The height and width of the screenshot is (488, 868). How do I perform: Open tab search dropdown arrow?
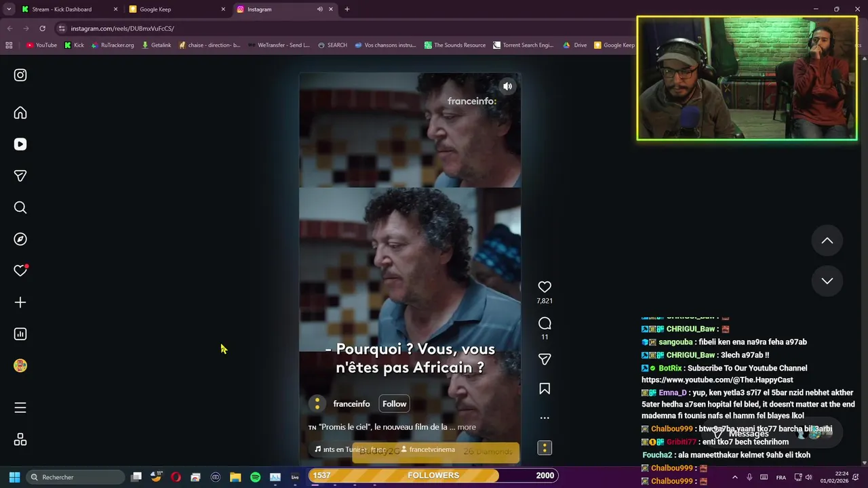[x=9, y=9]
